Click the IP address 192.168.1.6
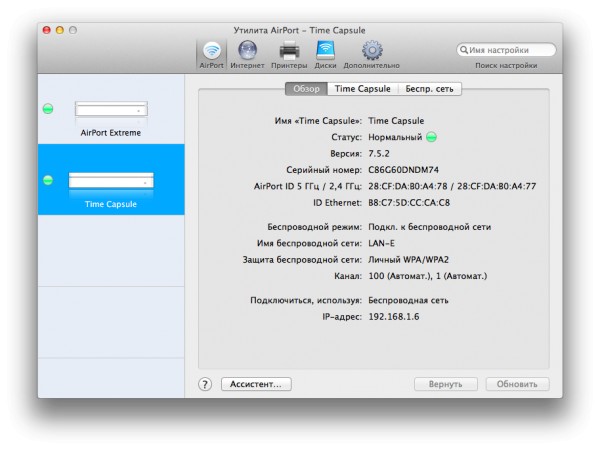 [394, 317]
